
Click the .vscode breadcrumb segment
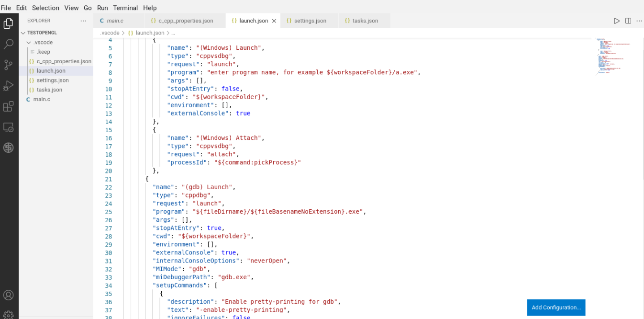tap(110, 33)
